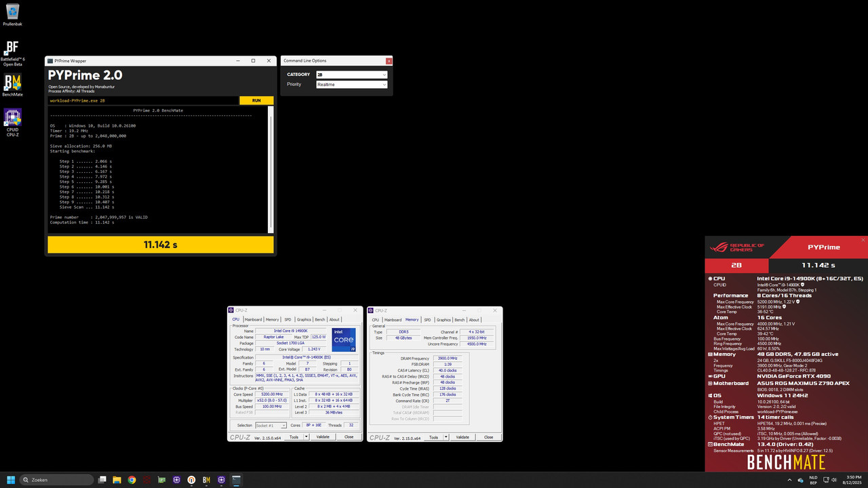This screenshot has height=488, width=868.
Task: Open About tab in right CPU-Z
Action: (x=475, y=320)
